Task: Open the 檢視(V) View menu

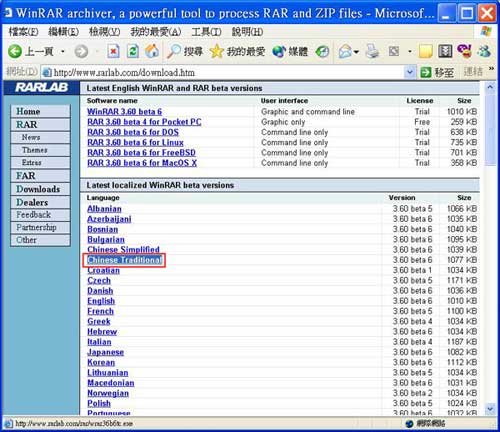Action: point(104,32)
